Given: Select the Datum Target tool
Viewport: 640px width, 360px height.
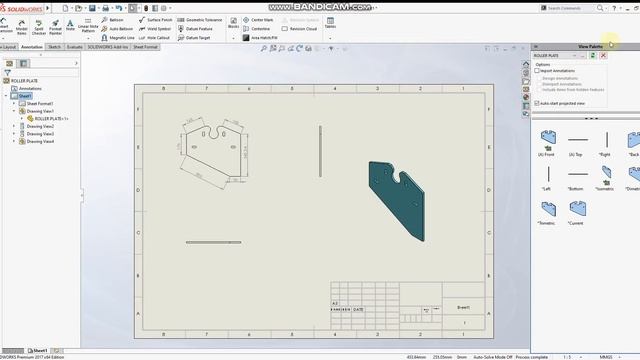Looking at the screenshot, I should 194,38.
